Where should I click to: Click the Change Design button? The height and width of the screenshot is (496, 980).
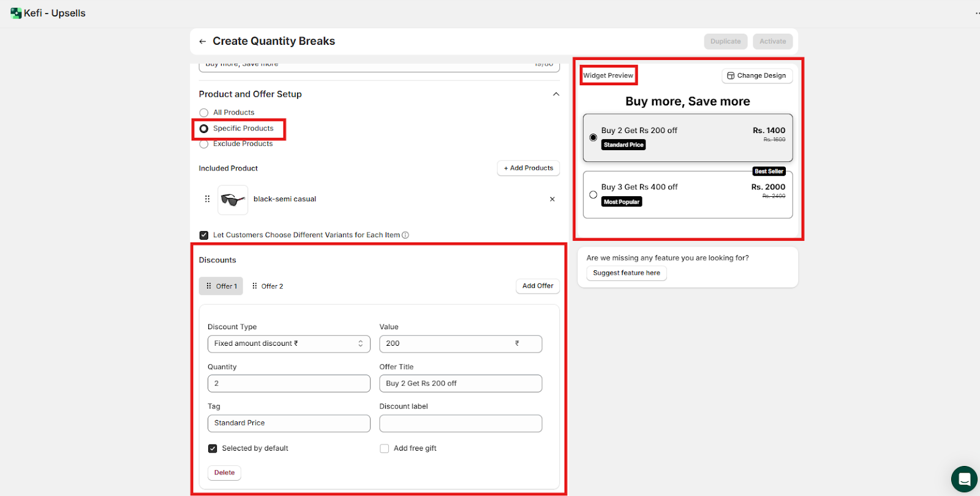[756, 76]
